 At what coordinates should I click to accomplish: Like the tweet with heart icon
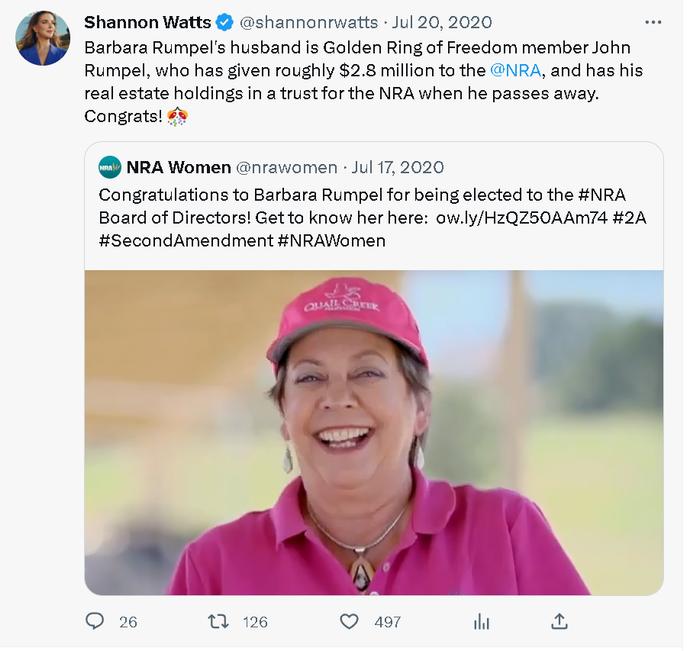click(349, 621)
